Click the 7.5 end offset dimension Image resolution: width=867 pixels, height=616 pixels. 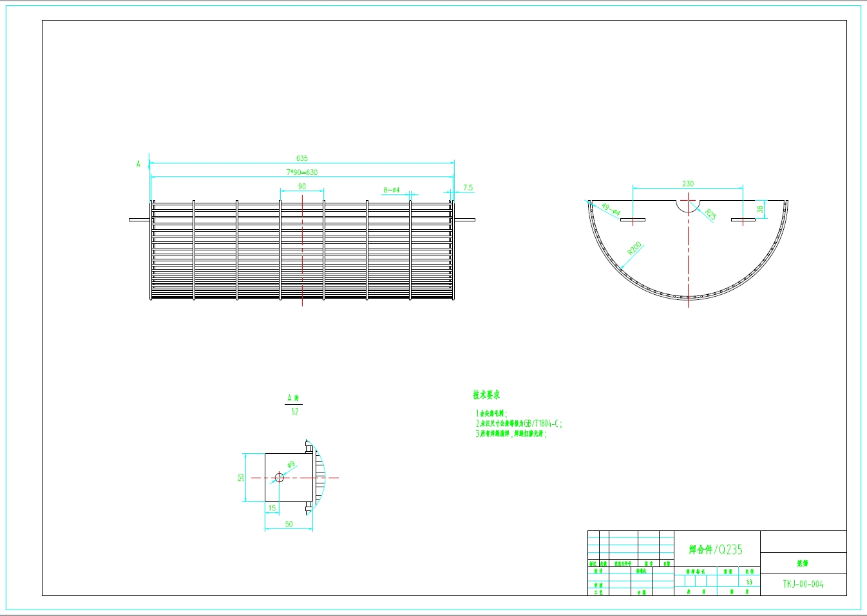(x=468, y=188)
